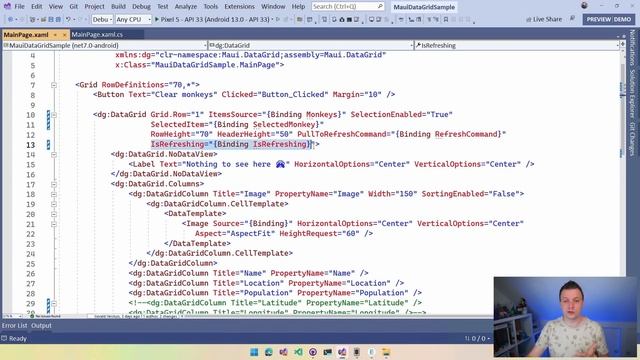The width and height of the screenshot is (640, 360).
Task: Open the Git menu
Action: pyautogui.click(x=73, y=7)
